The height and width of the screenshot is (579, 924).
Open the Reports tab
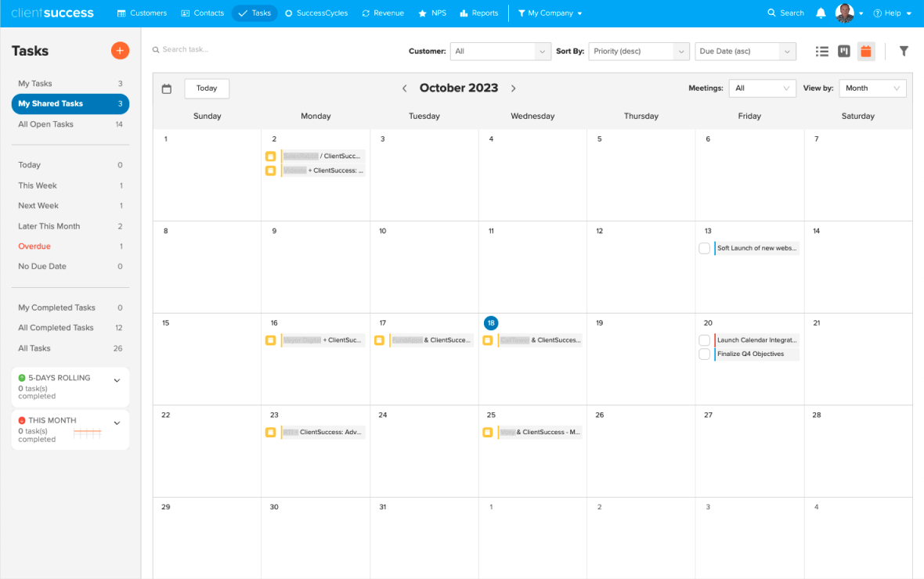pyautogui.click(x=479, y=13)
